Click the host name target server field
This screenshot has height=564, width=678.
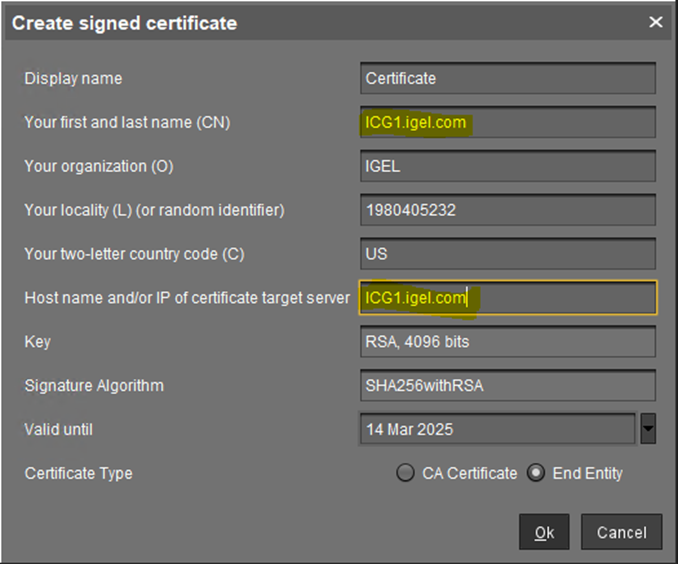pos(507,298)
